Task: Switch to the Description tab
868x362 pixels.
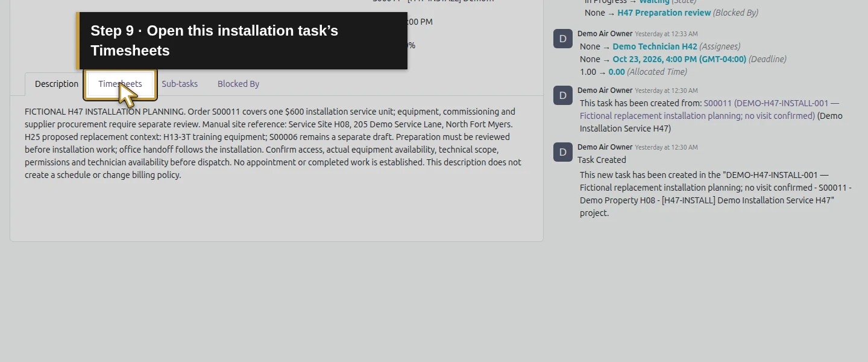Action: (57, 84)
